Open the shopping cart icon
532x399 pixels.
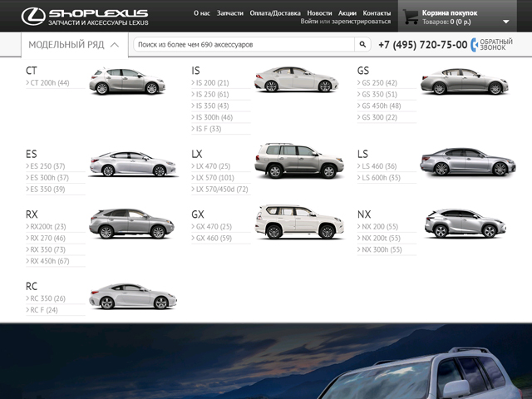(x=411, y=17)
